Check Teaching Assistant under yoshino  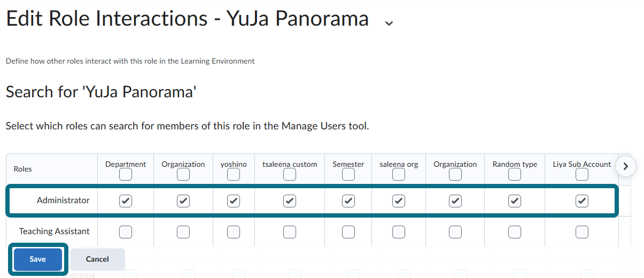[234, 231]
